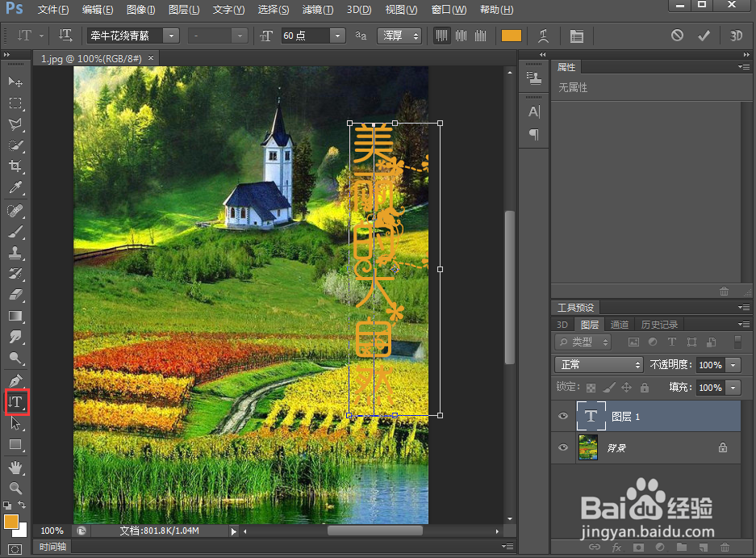This screenshot has height=558, width=756.
Task: Select the Clone Stamp tool
Action: click(15, 253)
